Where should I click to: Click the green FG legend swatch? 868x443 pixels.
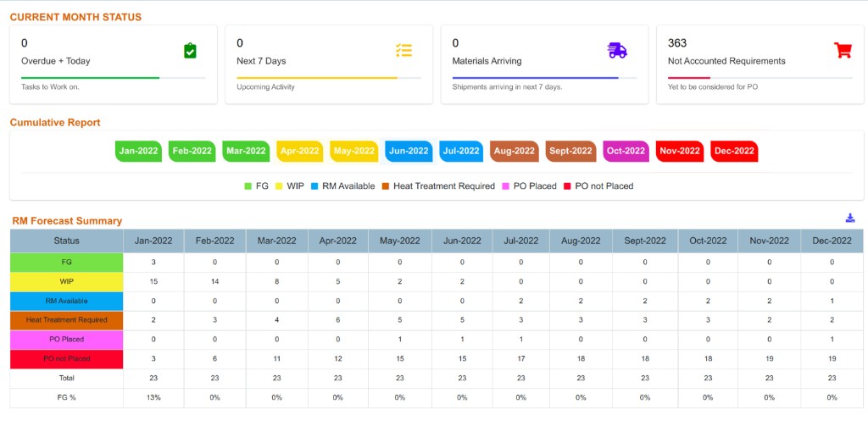248,186
